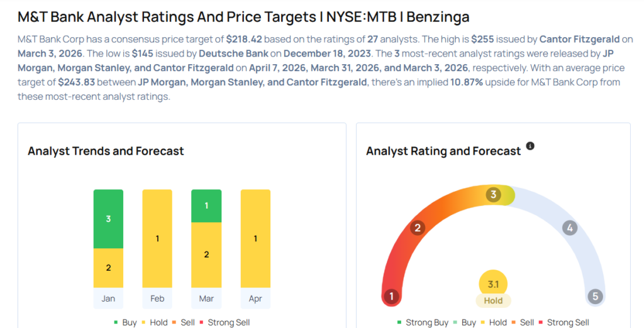644x328 pixels.
Task: Select the Apr month label
Action: [255, 298]
